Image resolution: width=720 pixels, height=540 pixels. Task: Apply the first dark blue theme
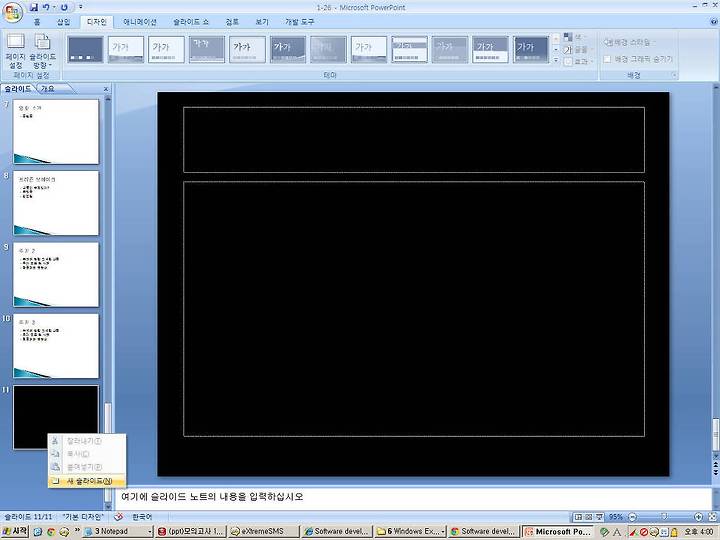[85, 49]
